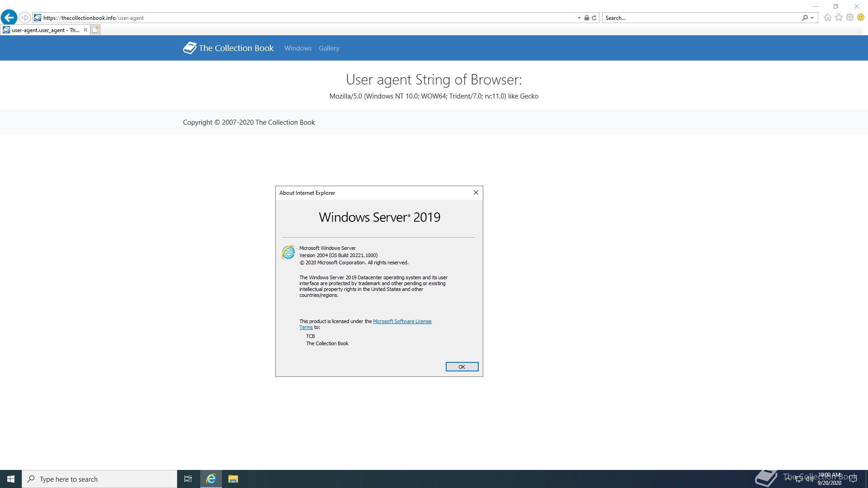Open the Gallery nav link
The width and height of the screenshot is (868, 488).
329,48
